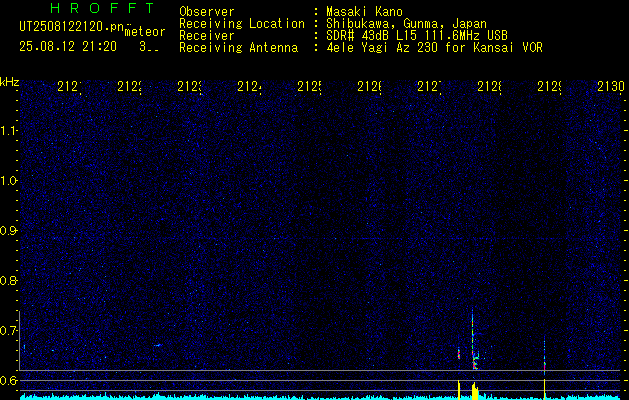This screenshot has height=400, width=629.
Task: Select the file name UT2508122120.pn
Action: point(71,27)
